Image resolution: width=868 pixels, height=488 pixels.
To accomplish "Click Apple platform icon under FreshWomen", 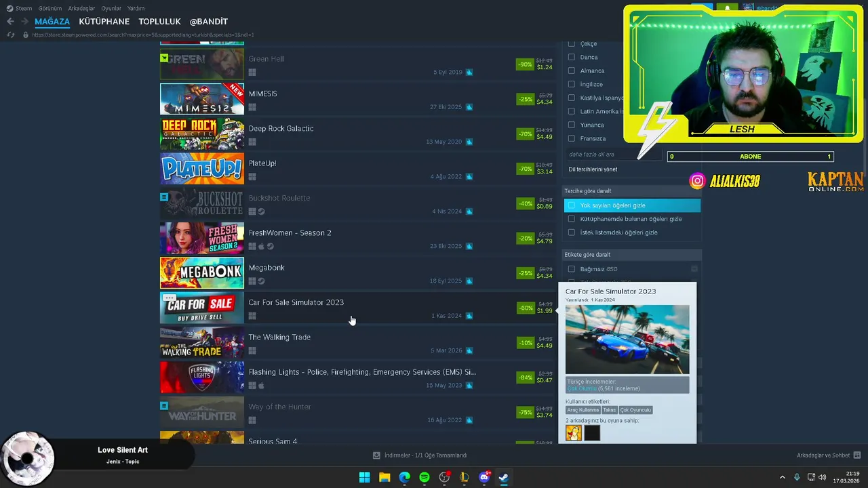I will click(x=261, y=246).
